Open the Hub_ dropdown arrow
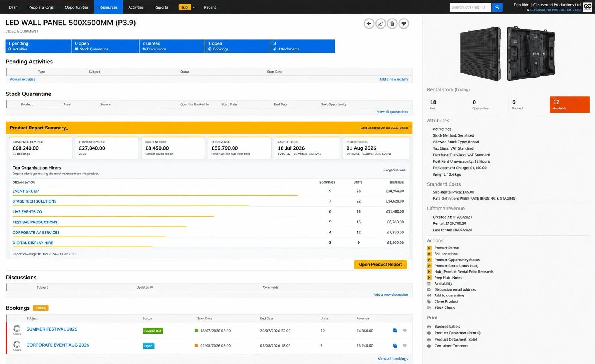Screen dimensions: 595x364 click(194, 7)
